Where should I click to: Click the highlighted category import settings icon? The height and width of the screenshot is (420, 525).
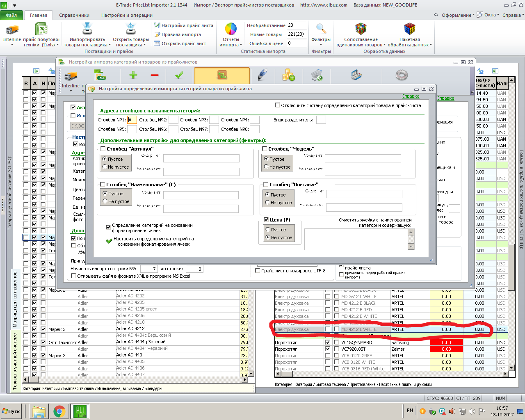tap(222, 75)
